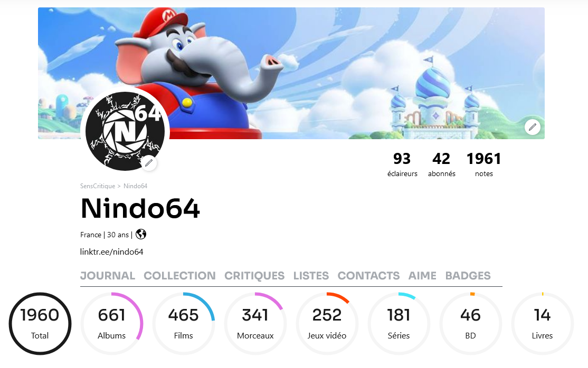View the 93 éclaireurs list

[x=402, y=164]
